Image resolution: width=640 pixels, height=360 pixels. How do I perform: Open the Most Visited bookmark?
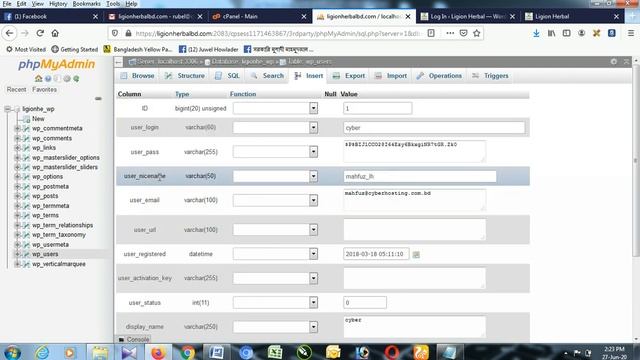(x=25, y=49)
